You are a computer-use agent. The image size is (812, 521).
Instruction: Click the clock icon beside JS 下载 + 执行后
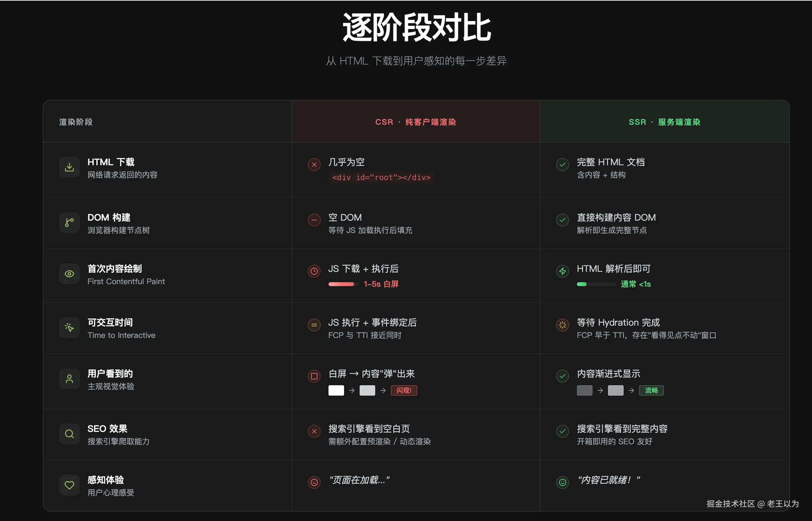click(x=314, y=271)
